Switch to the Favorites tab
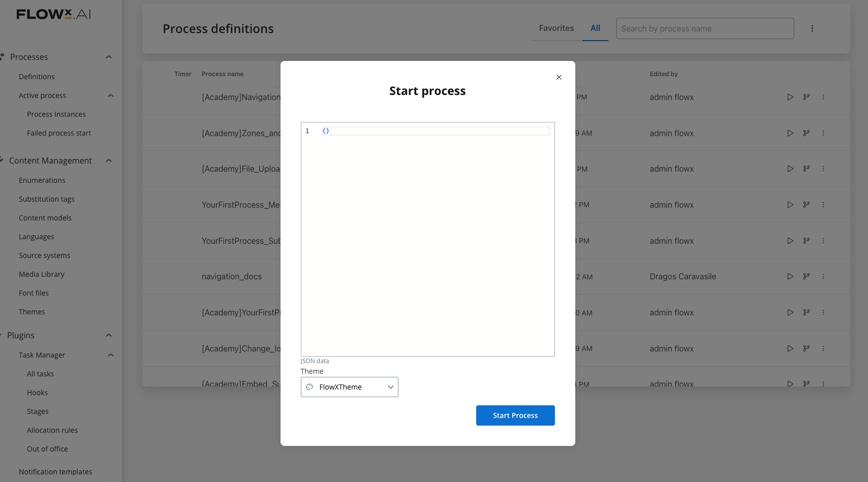Viewport: 868px width, 482px height. coord(556,28)
